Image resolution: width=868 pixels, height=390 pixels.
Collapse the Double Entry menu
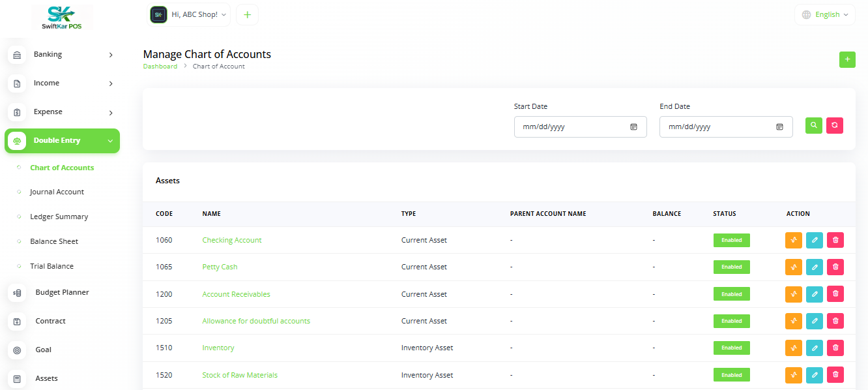62,141
